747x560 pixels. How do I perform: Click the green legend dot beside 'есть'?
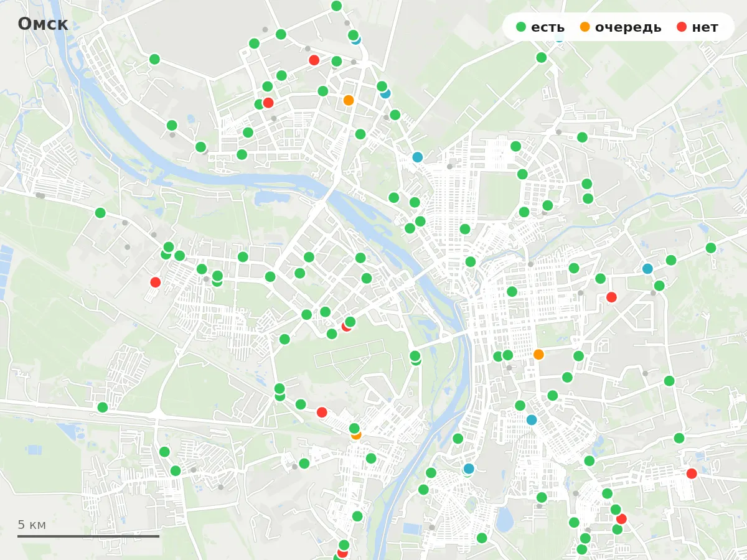click(x=522, y=27)
